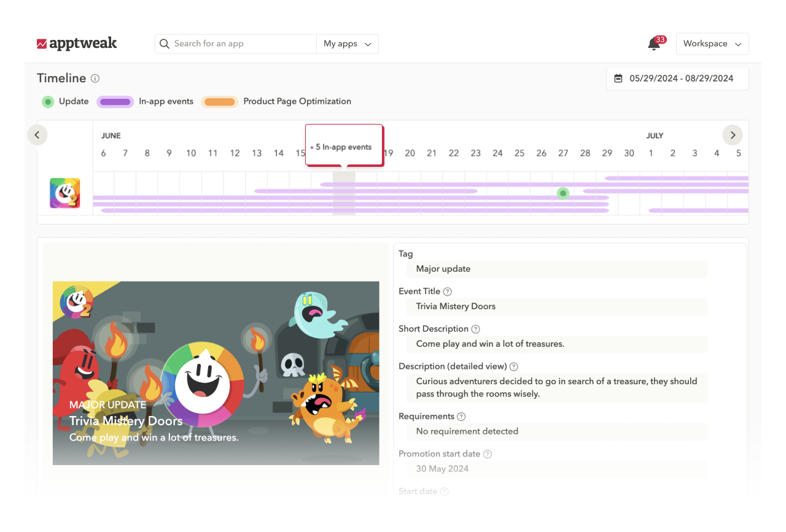The image size is (786, 532).
Task: Click date 22 in the timeline header
Action: pos(454,153)
